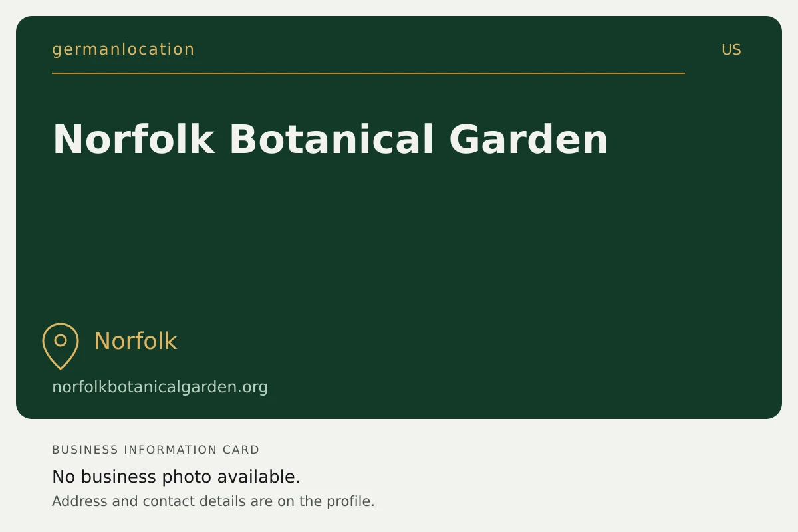Click the gold divider line under germanlocation
The image size is (798, 532).
368,74
